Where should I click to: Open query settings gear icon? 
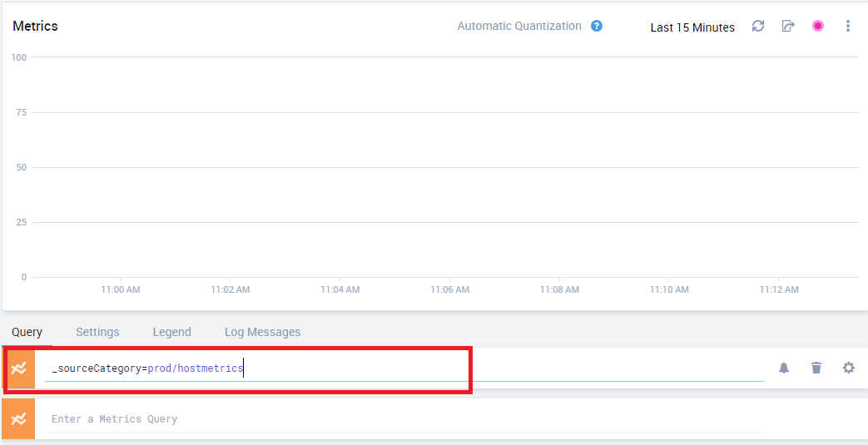pos(849,368)
